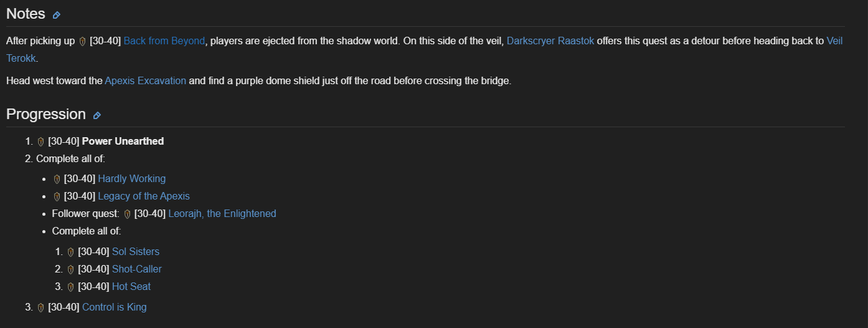
Task: Click the quest icon before Legacy of the Apexis
Action: [x=57, y=196]
